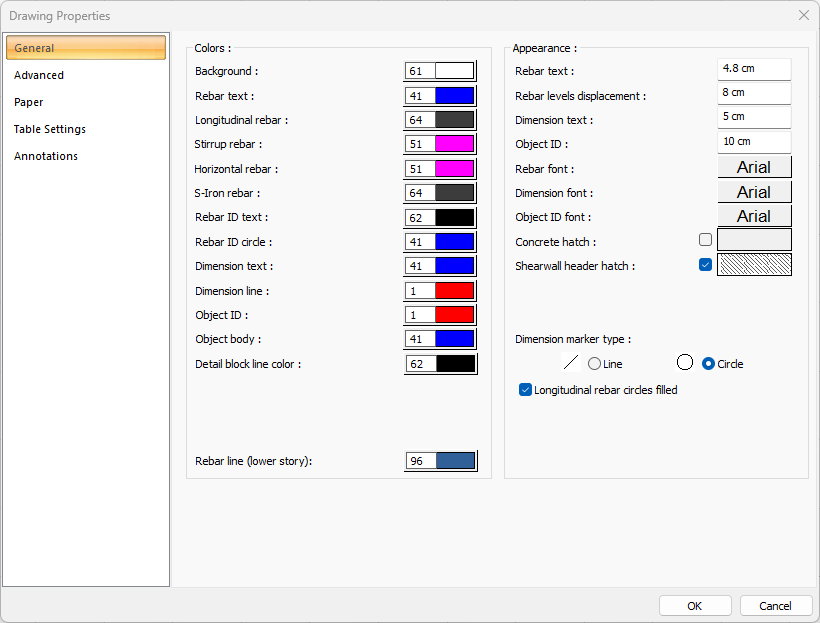Open the Table Settings page

pos(50,129)
